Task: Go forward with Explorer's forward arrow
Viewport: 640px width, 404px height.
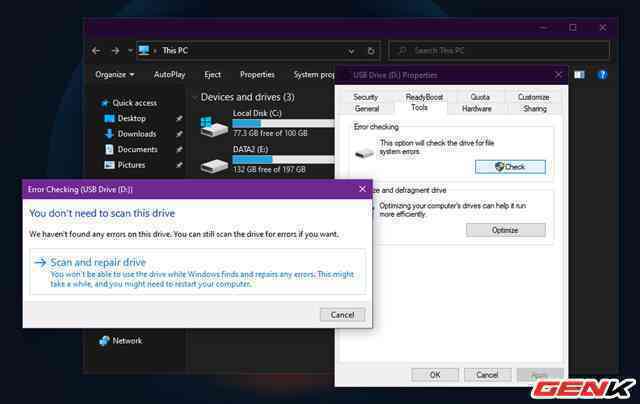Action: tap(116, 51)
